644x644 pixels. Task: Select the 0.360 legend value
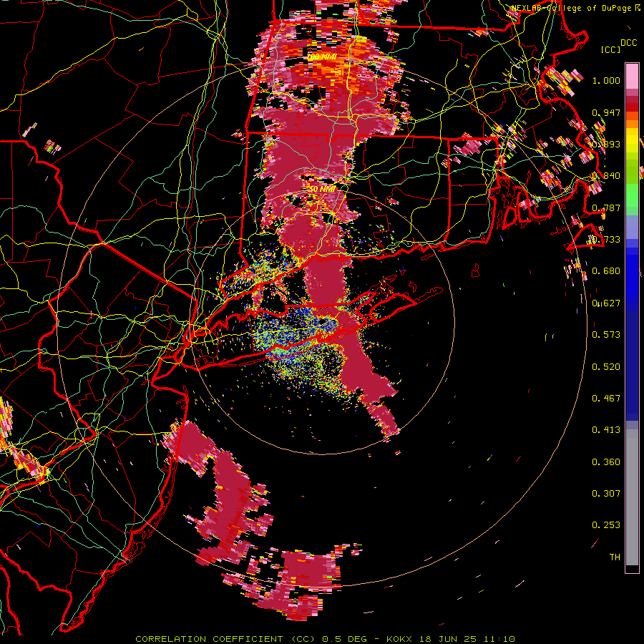(x=606, y=462)
